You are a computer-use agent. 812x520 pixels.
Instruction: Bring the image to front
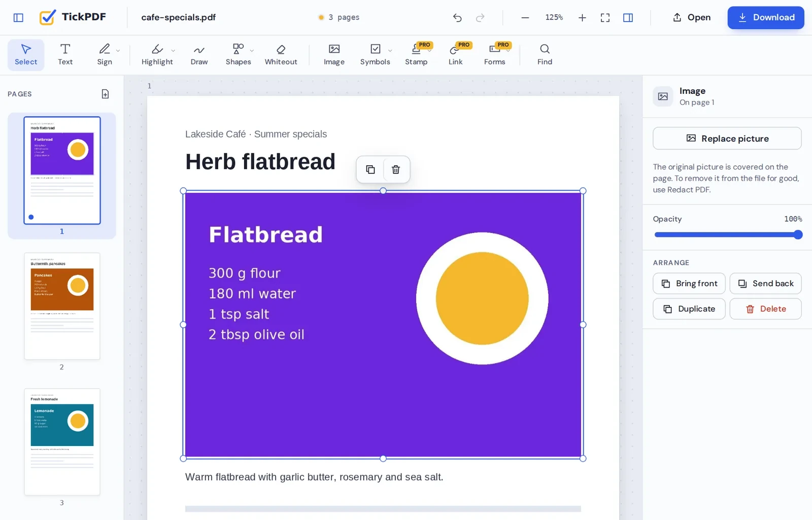pos(689,284)
